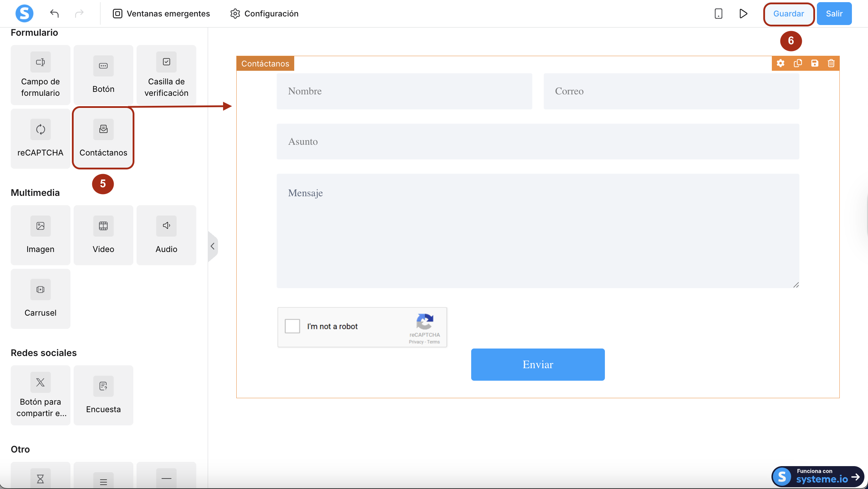Open Ventanas emergentes menu
The image size is (868, 489).
tap(161, 14)
